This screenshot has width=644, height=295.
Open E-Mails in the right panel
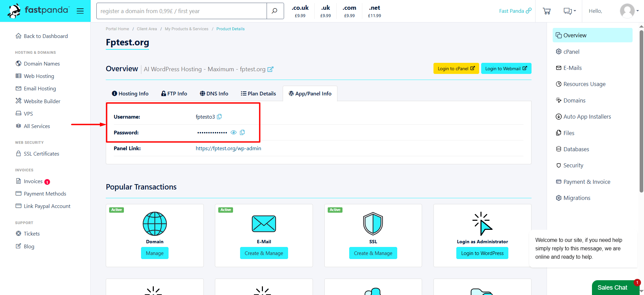pos(569,68)
